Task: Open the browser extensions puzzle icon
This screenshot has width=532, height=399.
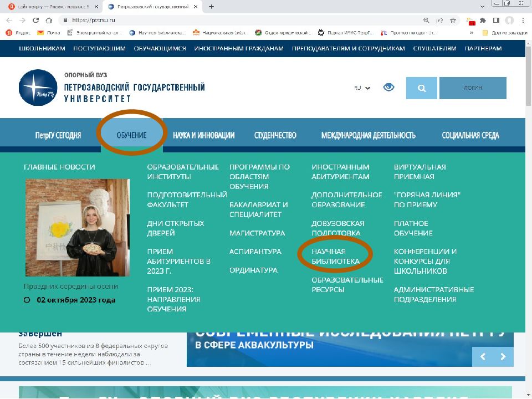Action: (x=483, y=20)
